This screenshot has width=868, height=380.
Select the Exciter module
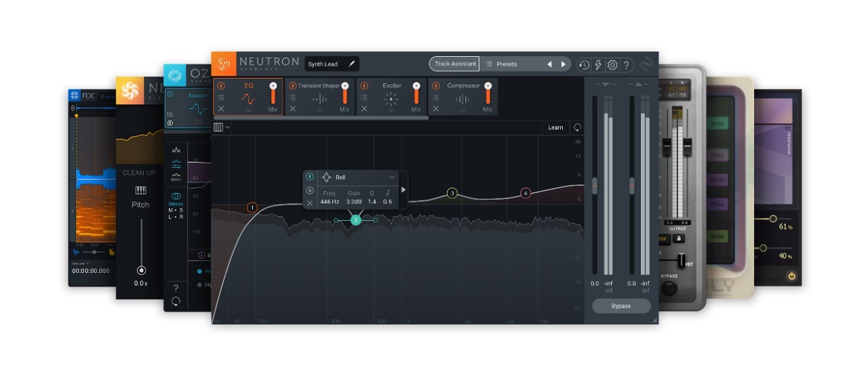point(391,97)
